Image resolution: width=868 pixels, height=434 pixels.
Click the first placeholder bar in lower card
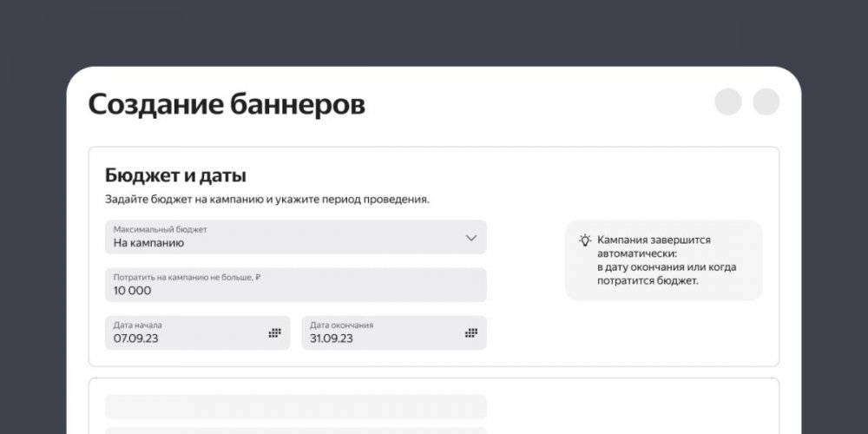[295, 406]
